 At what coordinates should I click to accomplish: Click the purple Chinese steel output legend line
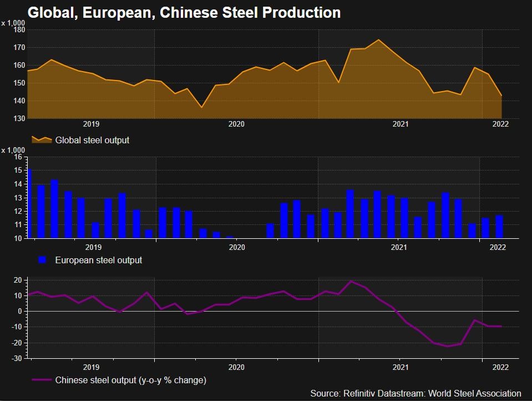[x=42, y=380]
